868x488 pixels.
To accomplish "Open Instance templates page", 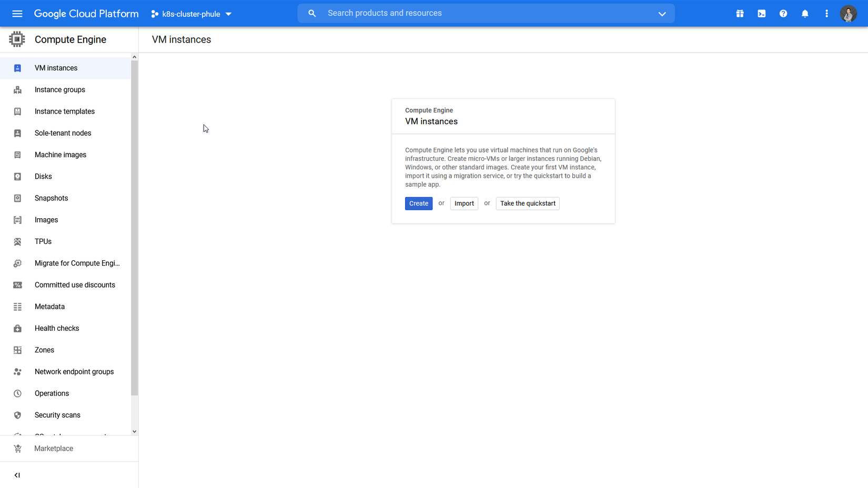I will [65, 111].
